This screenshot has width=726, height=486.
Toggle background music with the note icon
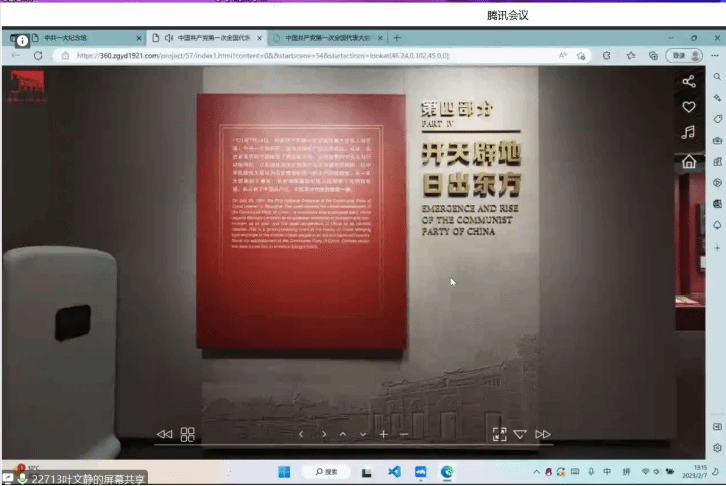tap(688, 132)
